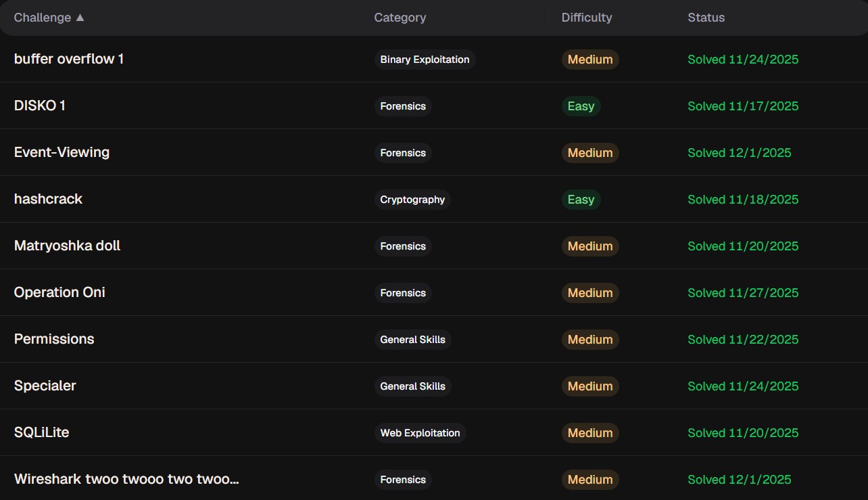Click the Forensics tag in Wireshark row
Screen dimensions: 868x500
coord(403,480)
